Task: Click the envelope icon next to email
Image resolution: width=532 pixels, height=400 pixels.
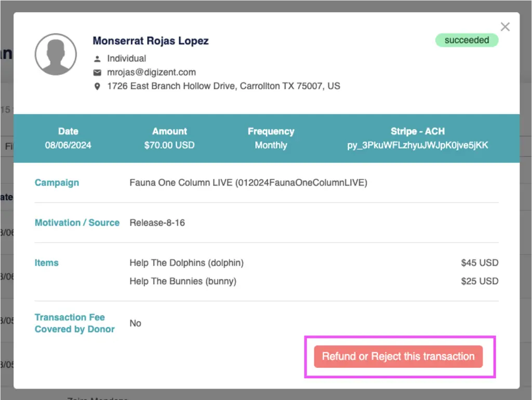Action: click(x=97, y=73)
